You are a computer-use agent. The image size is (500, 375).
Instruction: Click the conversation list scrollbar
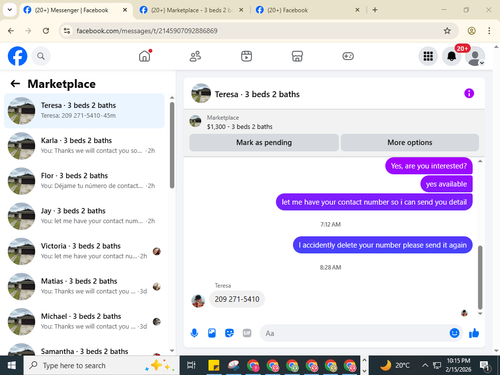(x=172, y=145)
